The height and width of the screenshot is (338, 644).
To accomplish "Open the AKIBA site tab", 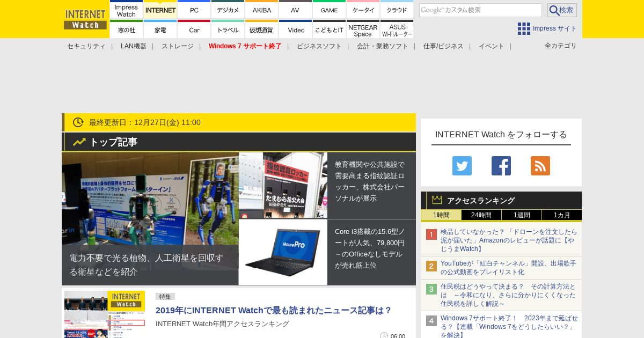I will click(262, 9).
